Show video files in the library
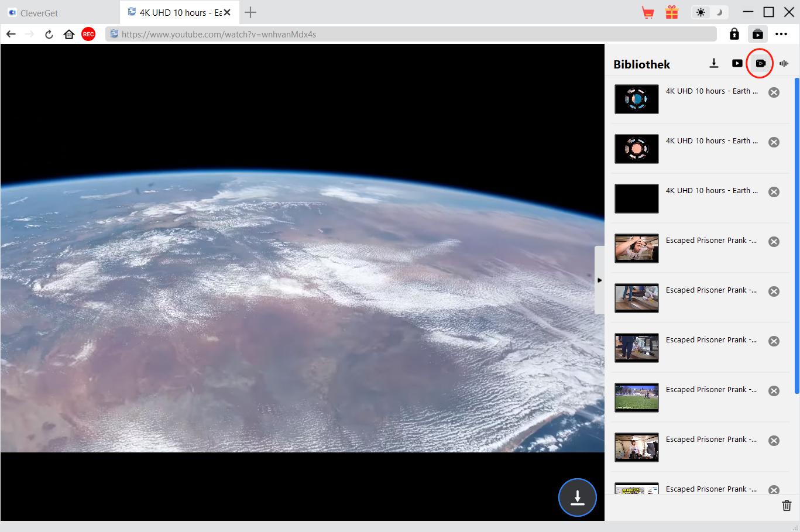800x532 pixels. pos(737,63)
